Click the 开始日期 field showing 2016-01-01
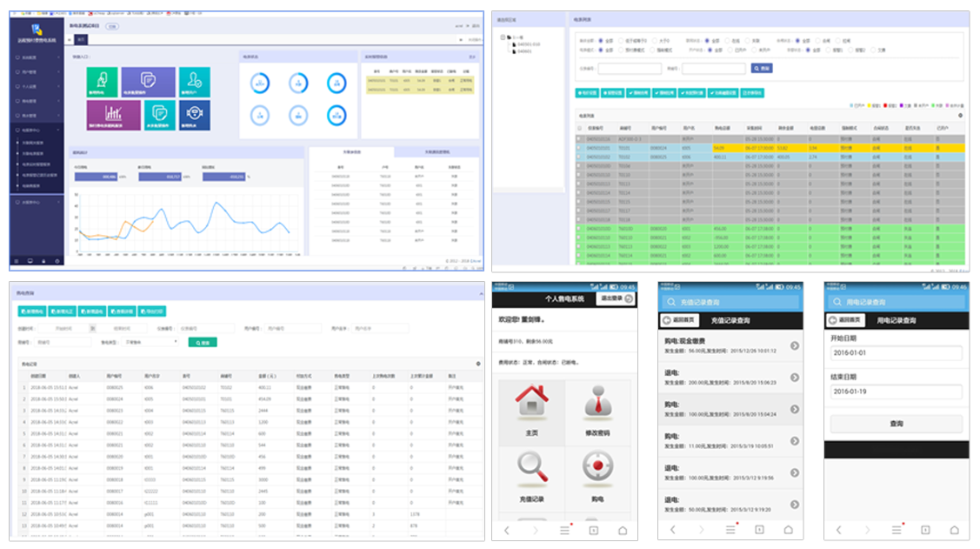The image size is (980, 549). point(896,353)
